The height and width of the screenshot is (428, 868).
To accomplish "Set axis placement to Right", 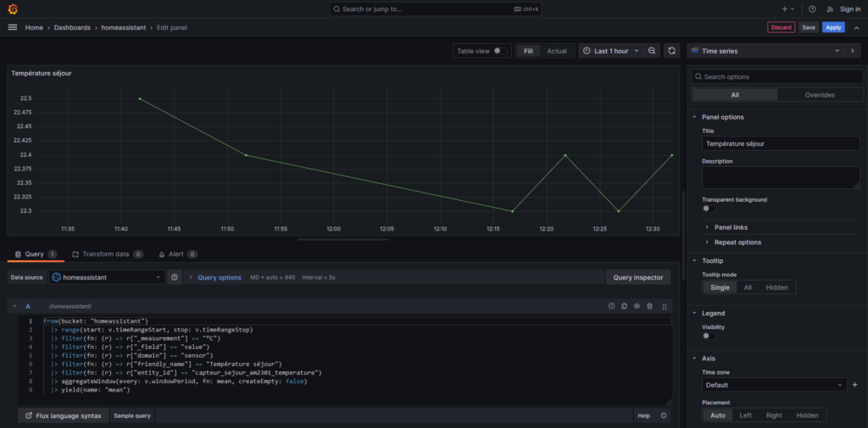I will [x=774, y=415].
